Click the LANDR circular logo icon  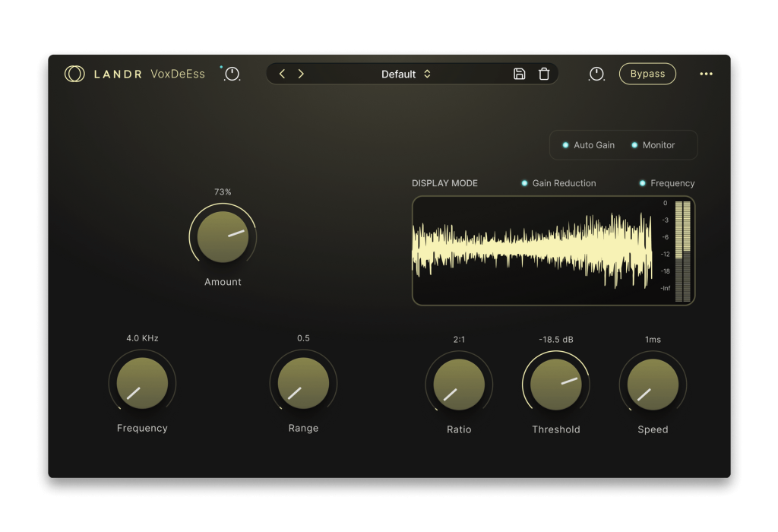click(74, 74)
